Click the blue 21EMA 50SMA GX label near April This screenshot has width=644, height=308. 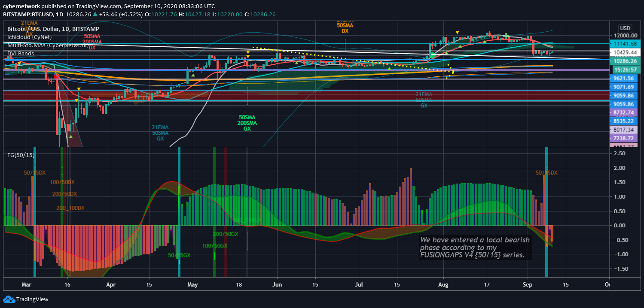click(x=160, y=133)
